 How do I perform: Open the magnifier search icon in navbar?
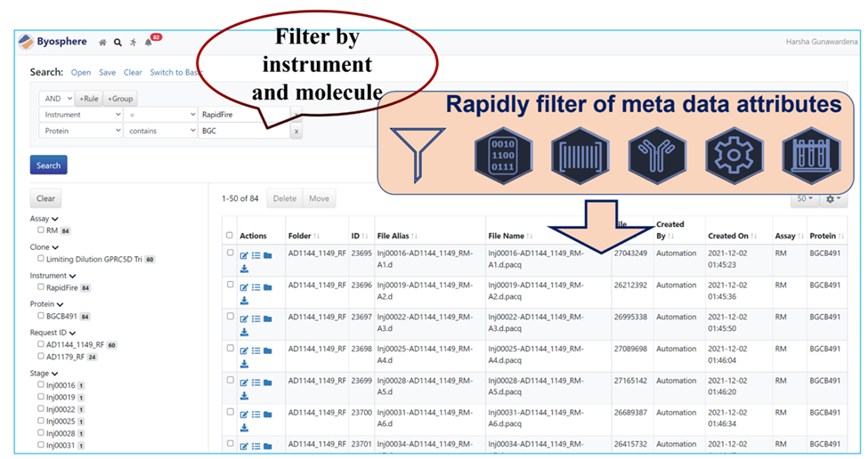point(118,42)
